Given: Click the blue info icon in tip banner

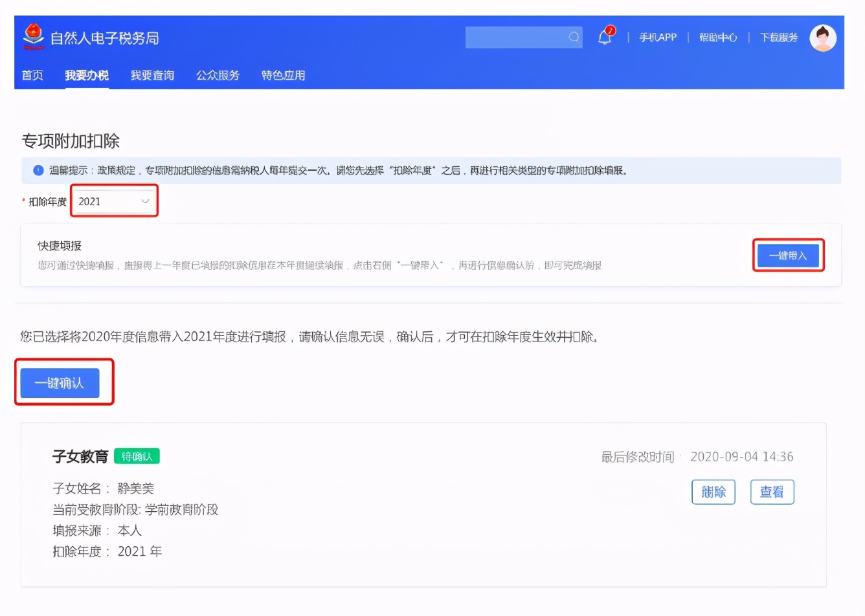Looking at the screenshot, I should coord(38,170).
